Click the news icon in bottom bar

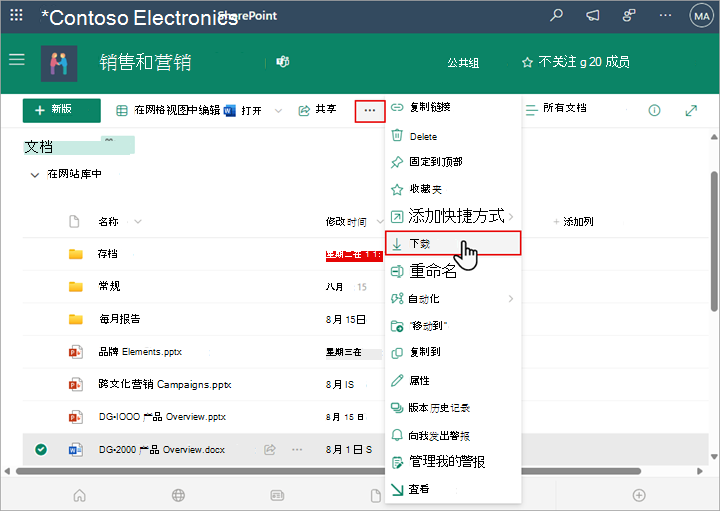277,495
